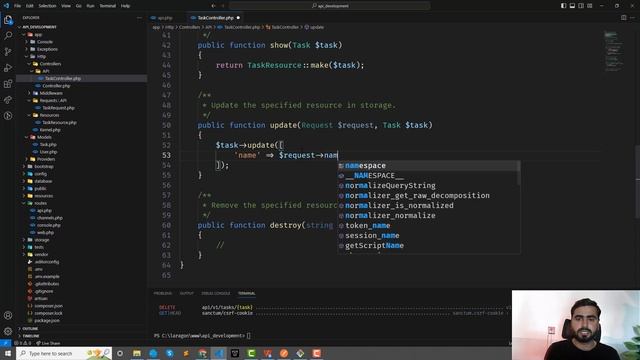This screenshot has height=360, width=640.
Task: Open the Extensions view
Action: [8, 84]
